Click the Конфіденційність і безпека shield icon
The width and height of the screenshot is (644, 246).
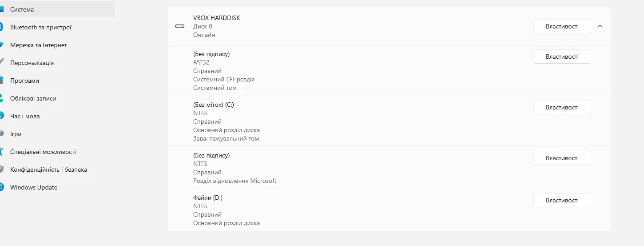(x=1, y=169)
